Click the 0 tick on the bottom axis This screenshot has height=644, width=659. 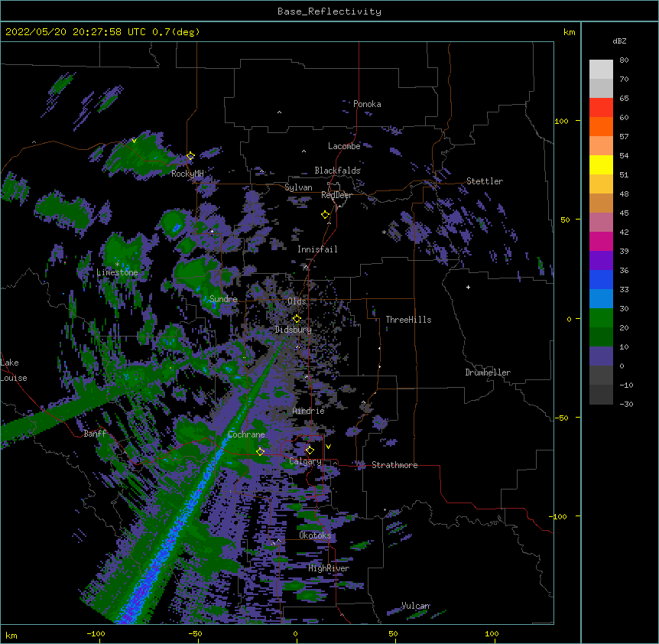pyautogui.click(x=295, y=634)
